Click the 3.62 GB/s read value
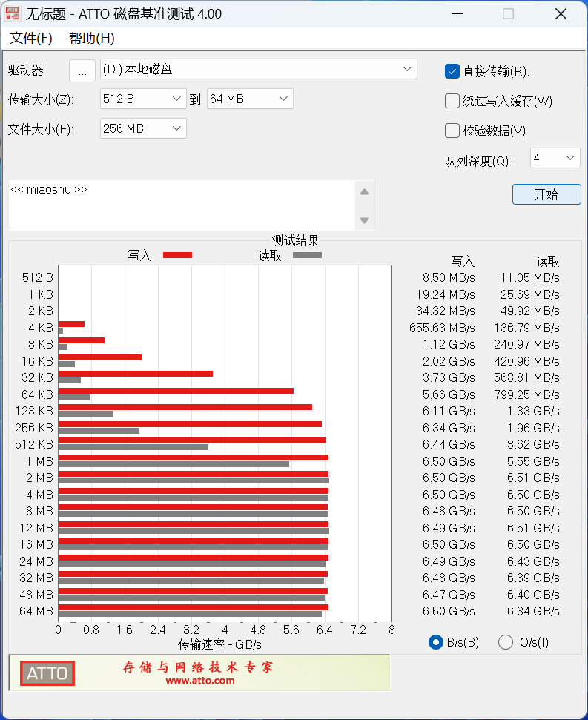The height and width of the screenshot is (720, 588). coord(533,444)
